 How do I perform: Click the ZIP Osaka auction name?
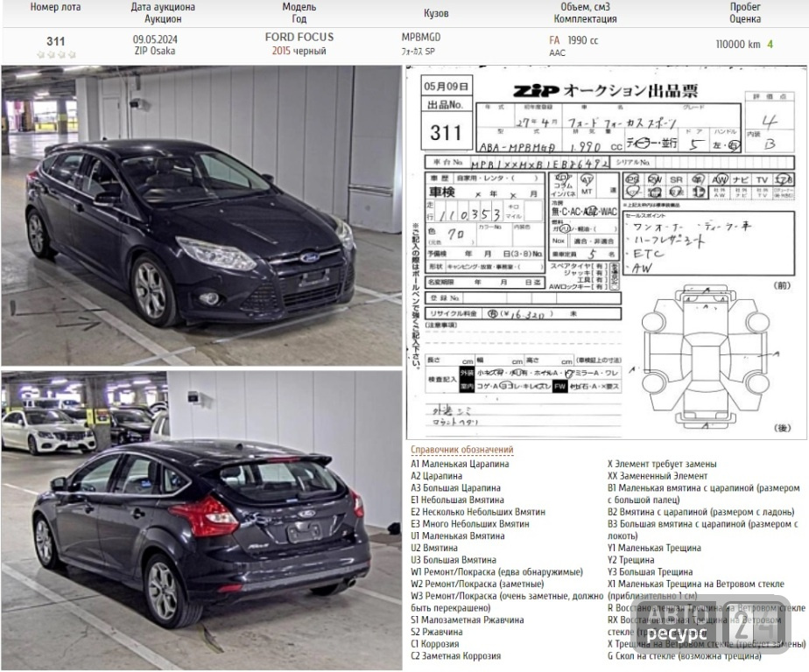pos(155,51)
